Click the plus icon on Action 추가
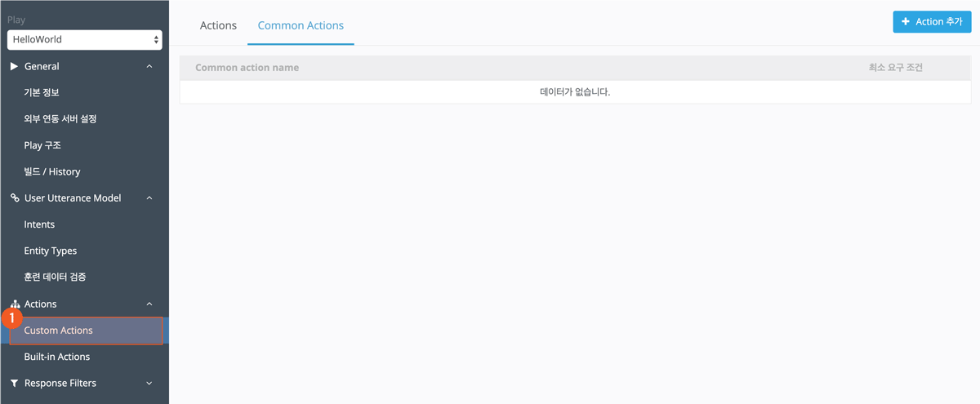Viewport: 980px width, 404px height. [x=906, y=22]
